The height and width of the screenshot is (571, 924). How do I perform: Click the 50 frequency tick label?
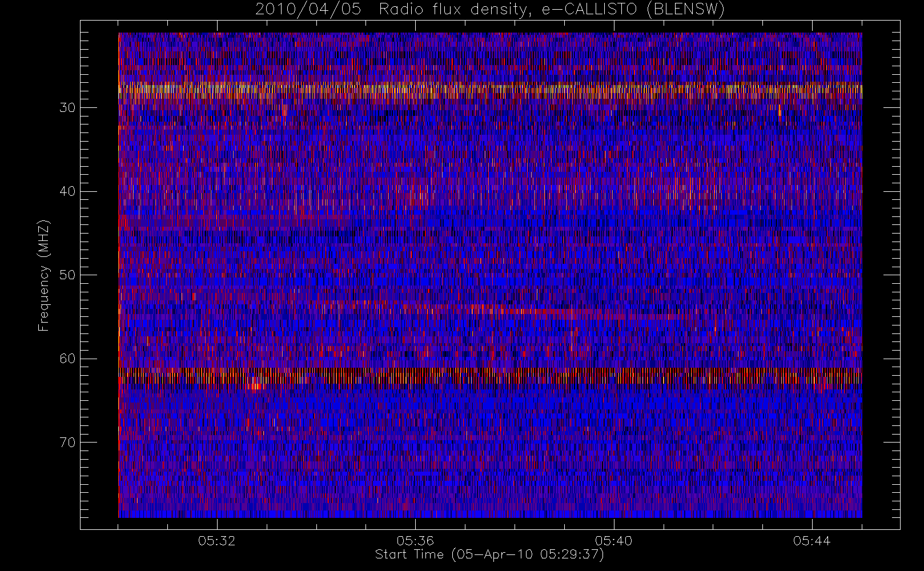pyautogui.click(x=67, y=275)
